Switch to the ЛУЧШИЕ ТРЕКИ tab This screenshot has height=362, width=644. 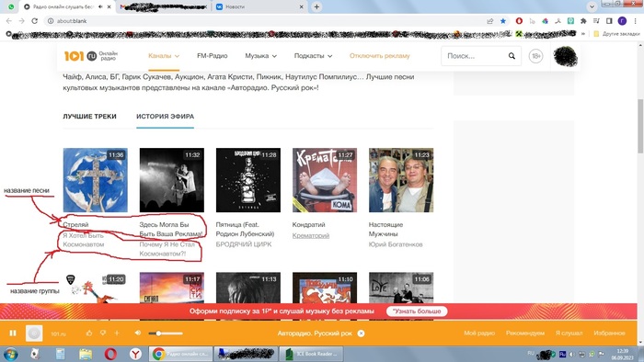click(x=89, y=117)
